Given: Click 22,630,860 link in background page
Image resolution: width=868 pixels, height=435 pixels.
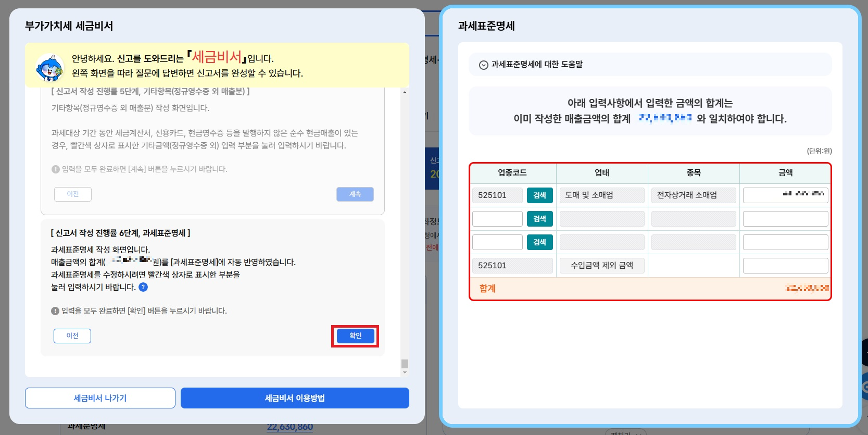Looking at the screenshot, I should pyautogui.click(x=290, y=427).
